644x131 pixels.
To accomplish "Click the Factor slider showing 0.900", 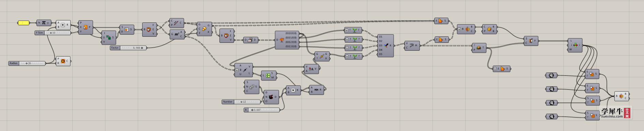I will pyautogui.click(x=128, y=48).
